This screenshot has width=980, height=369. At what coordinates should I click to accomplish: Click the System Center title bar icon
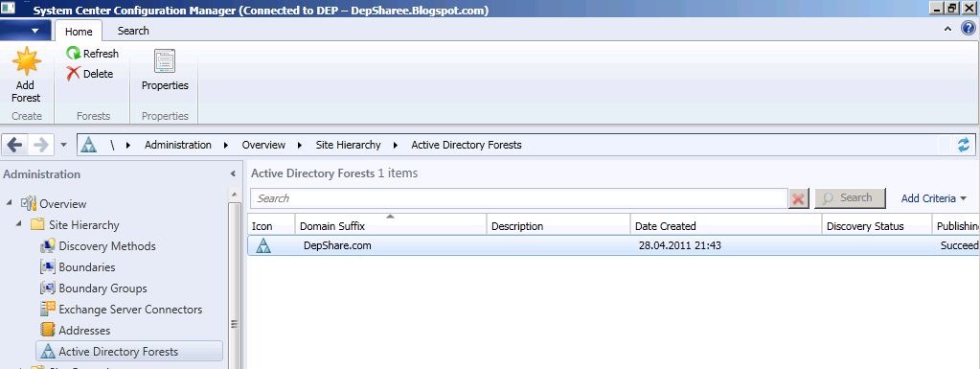coord(8,9)
